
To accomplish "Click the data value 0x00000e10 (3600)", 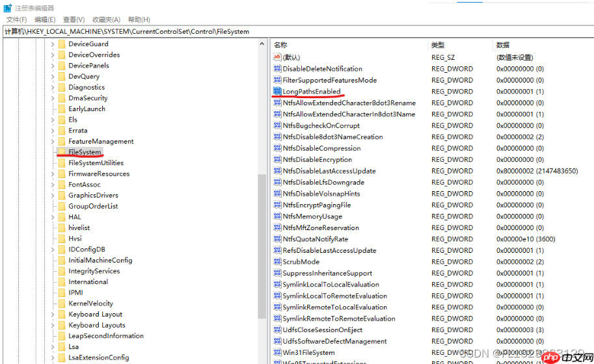I will click(526, 239).
